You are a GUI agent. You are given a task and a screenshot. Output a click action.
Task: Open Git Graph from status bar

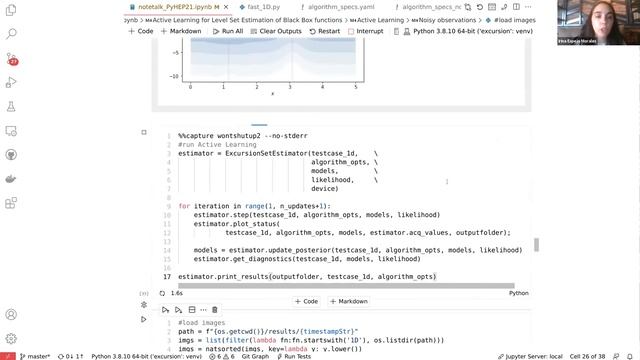[255, 356]
